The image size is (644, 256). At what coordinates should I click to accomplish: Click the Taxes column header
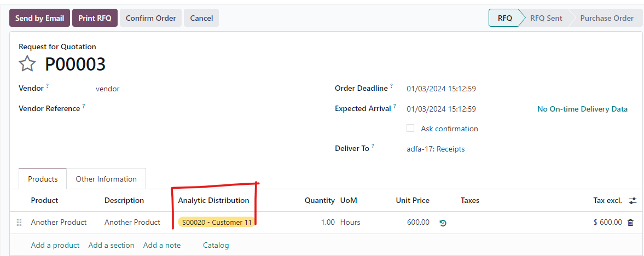tap(470, 201)
